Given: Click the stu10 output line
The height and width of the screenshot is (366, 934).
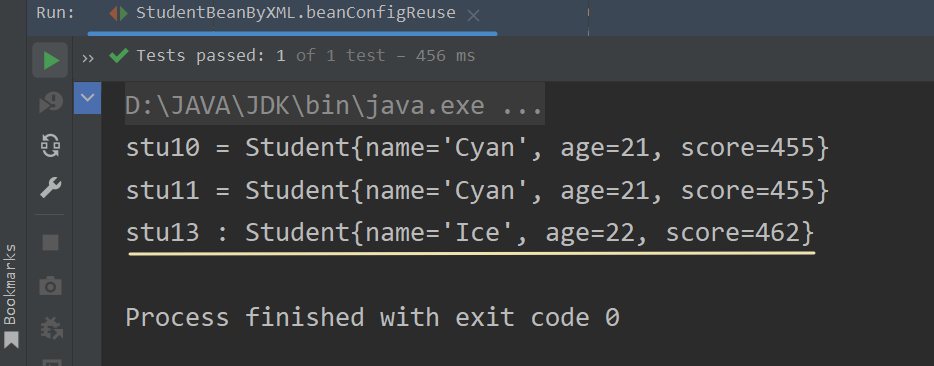Looking at the screenshot, I should 477,148.
